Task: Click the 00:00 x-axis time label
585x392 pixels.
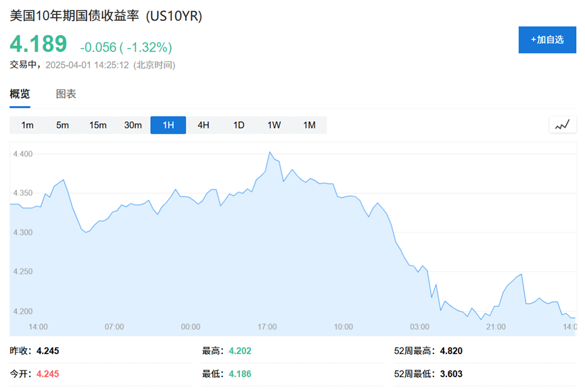Action: (191, 327)
